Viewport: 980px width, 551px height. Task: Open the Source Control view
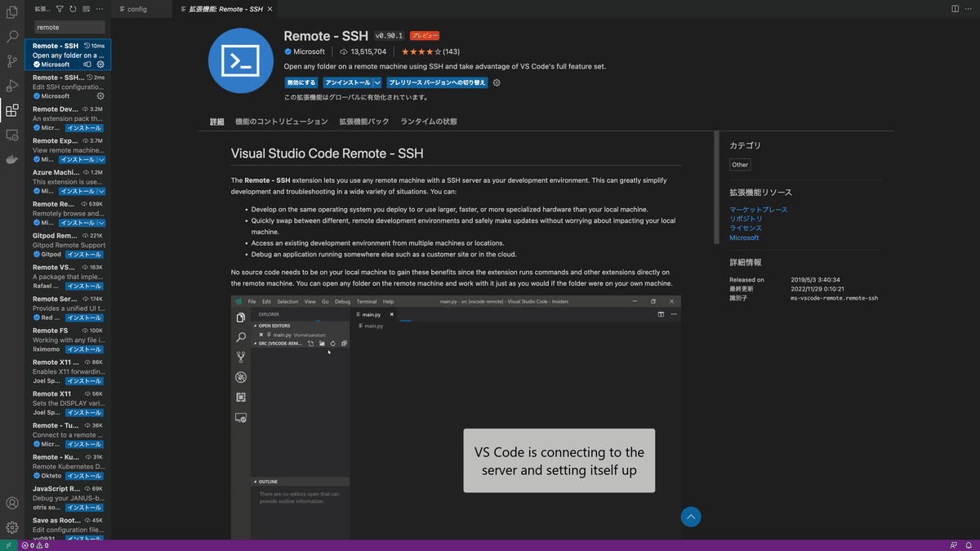tap(12, 61)
